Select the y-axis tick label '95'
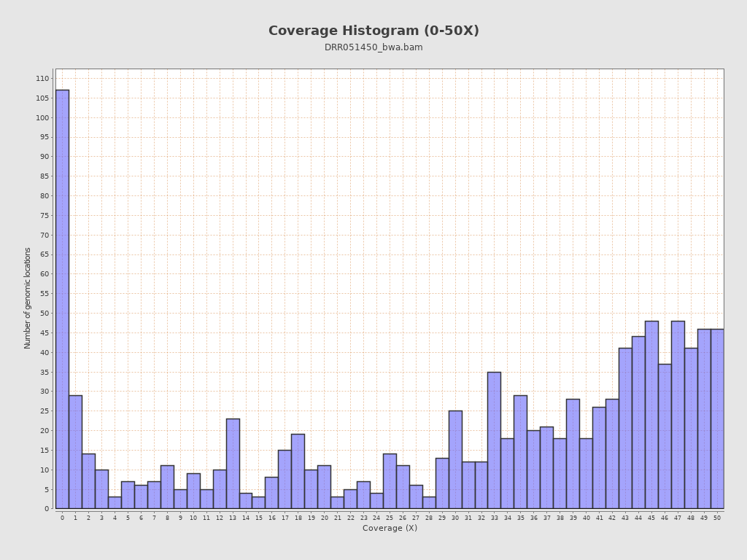The image size is (747, 560). click(x=44, y=137)
